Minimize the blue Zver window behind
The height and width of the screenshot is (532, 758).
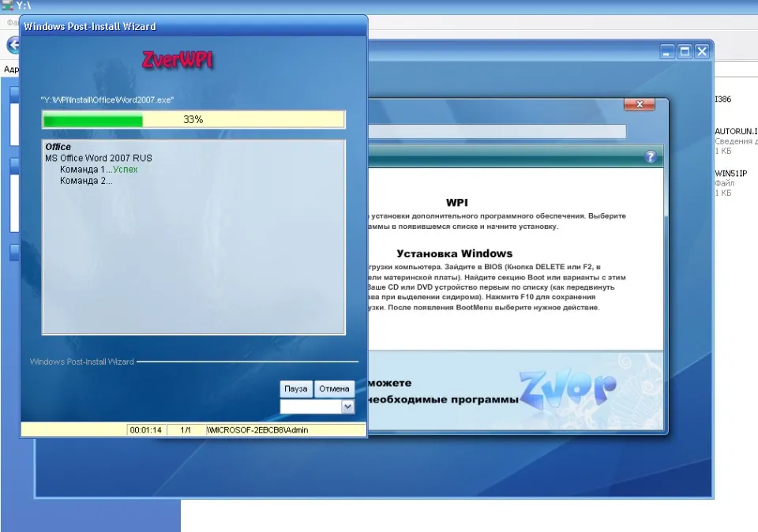click(666, 52)
